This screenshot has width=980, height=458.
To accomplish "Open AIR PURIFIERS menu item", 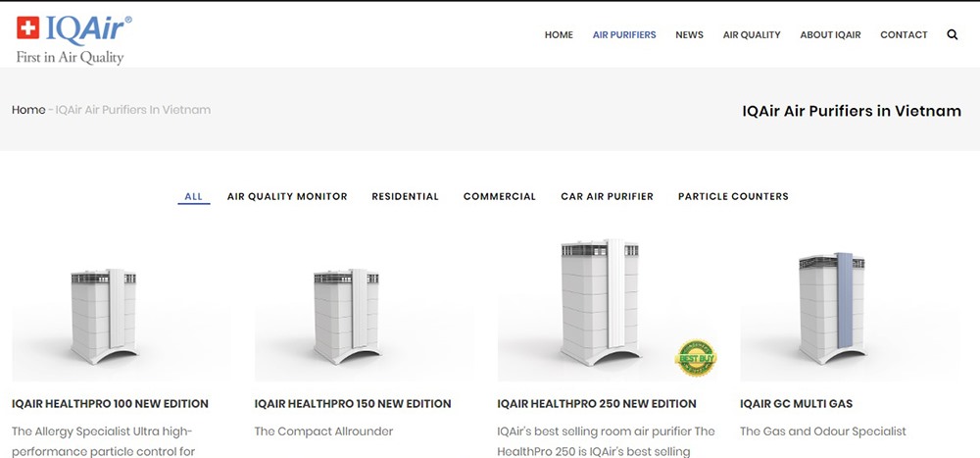I will [624, 35].
